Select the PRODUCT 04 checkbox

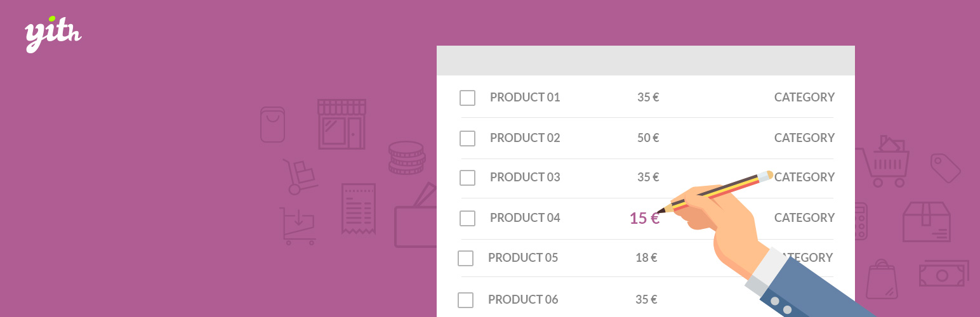click(x=467, y=218)
